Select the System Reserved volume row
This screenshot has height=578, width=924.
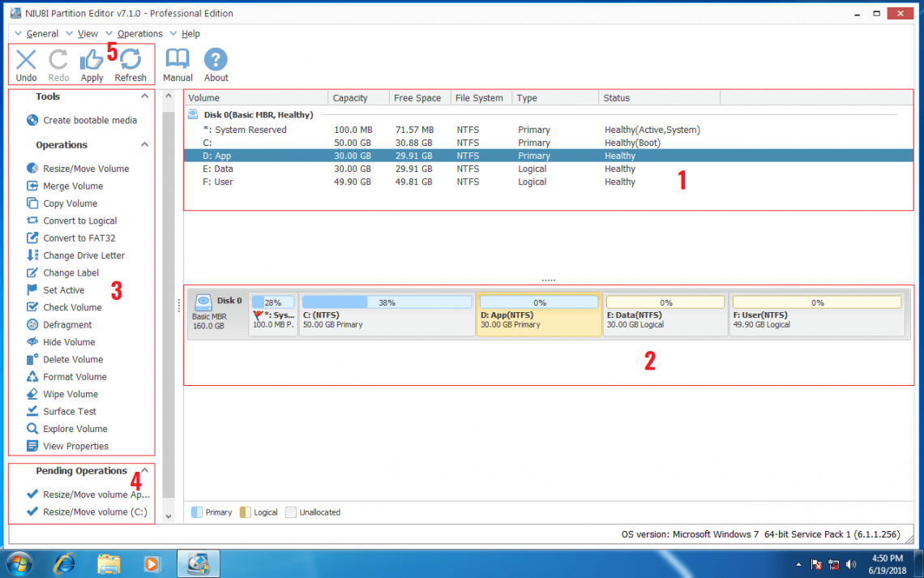pos(548,130)
